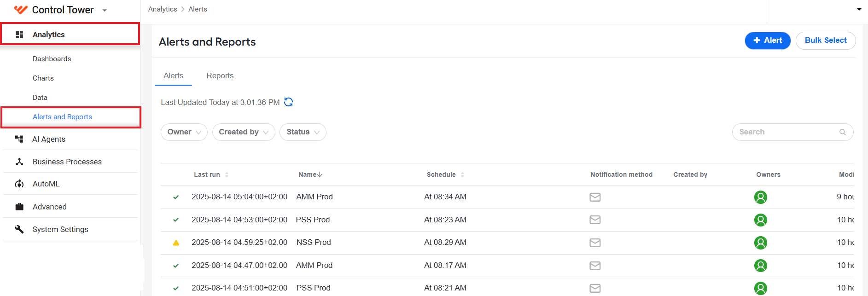Click the schedule text At 08:29 AM
The height and width of the screenshot is (296, 868).
[x=445, y=242]
